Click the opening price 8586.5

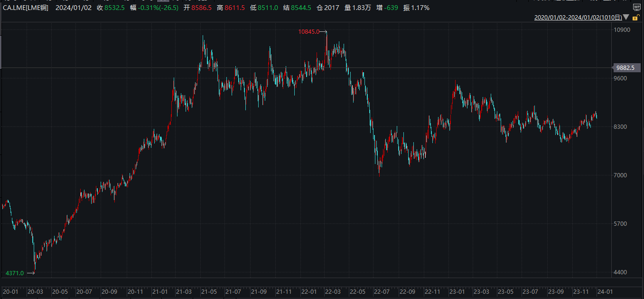(x=202, y=8)
